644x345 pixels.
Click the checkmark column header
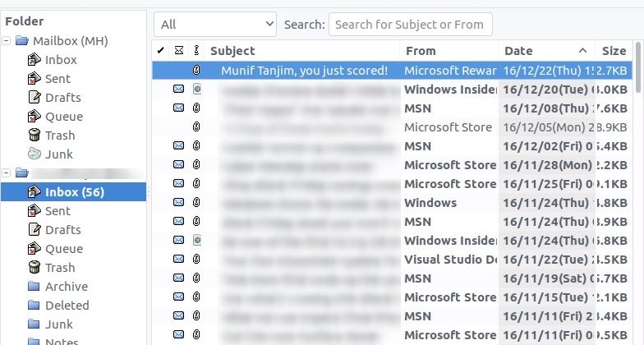(161, 51)
